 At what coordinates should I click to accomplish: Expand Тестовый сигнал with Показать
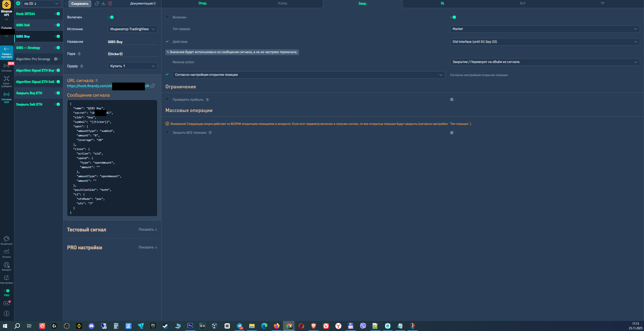(148, 230)
